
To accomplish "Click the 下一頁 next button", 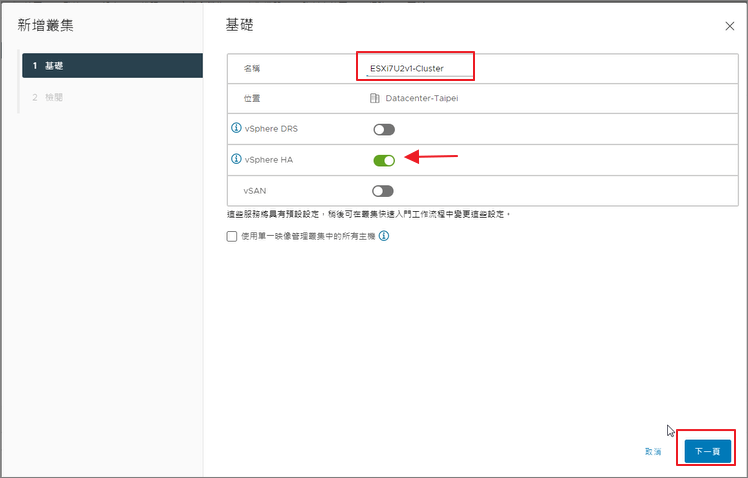I will click(707, 451).
